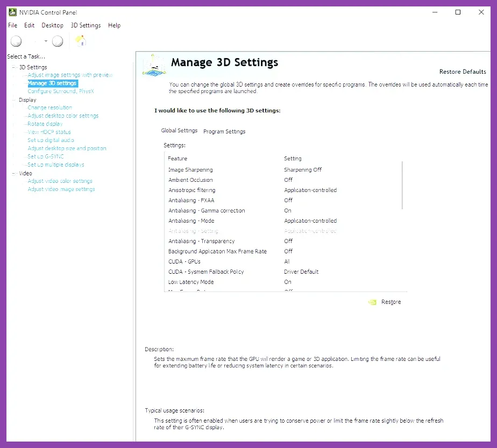Select Background Application Max Frame Rate row
This screenshot has height=448, width=497.
pyautogui.click(x=283, y=252)
